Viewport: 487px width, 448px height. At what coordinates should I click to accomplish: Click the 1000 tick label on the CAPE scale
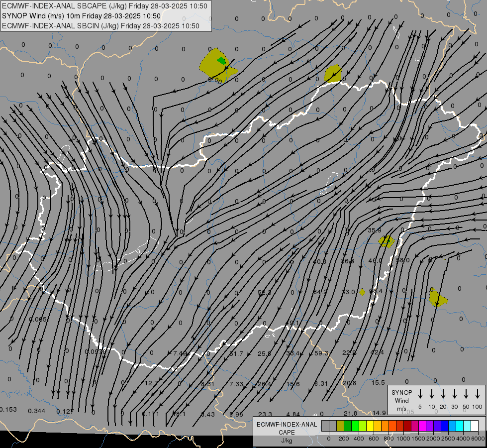pos(403,439)
